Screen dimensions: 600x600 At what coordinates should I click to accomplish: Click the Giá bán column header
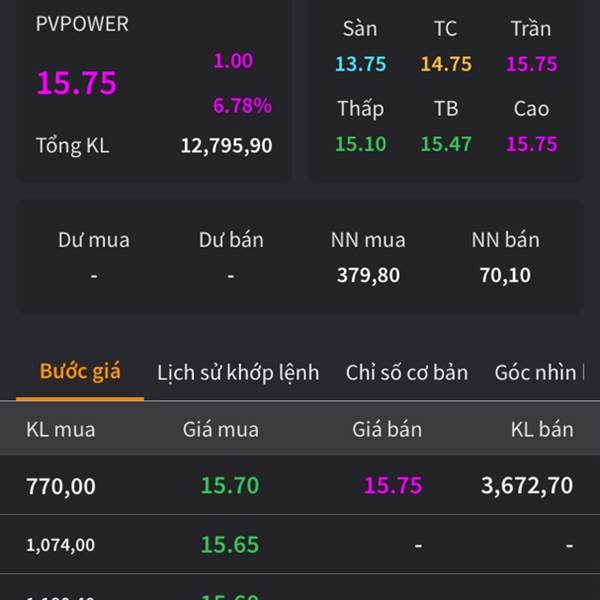[387, 429]
